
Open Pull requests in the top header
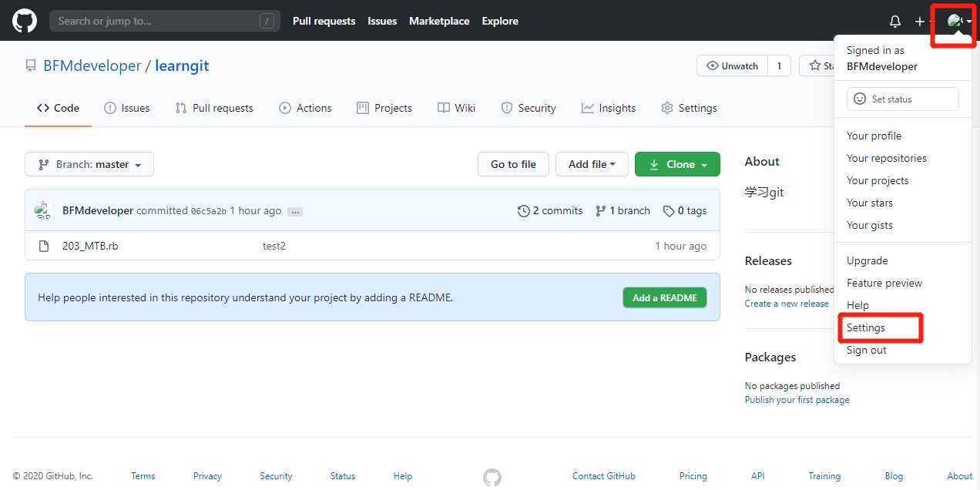(x=324, y=21)
